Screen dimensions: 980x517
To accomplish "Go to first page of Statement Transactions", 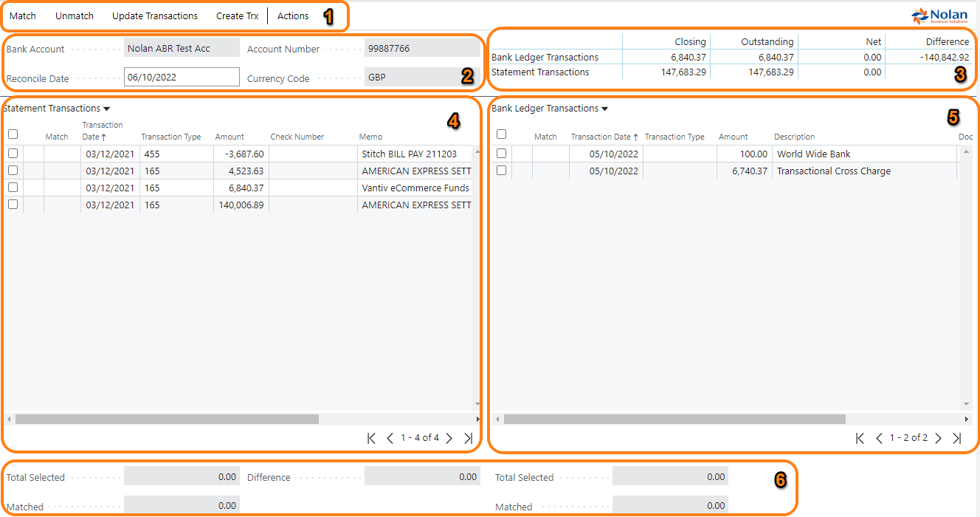I will 371,438.
